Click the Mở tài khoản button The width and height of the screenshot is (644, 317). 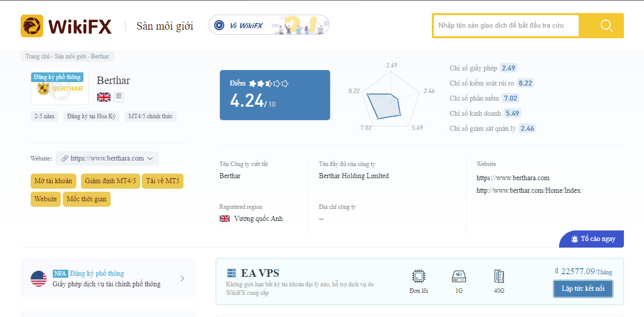[53, 181]
